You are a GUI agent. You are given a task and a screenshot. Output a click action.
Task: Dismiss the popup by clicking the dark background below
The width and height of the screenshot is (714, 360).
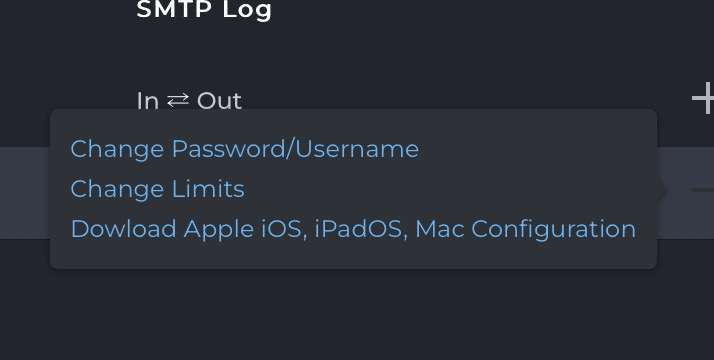(x=357, y=314)
